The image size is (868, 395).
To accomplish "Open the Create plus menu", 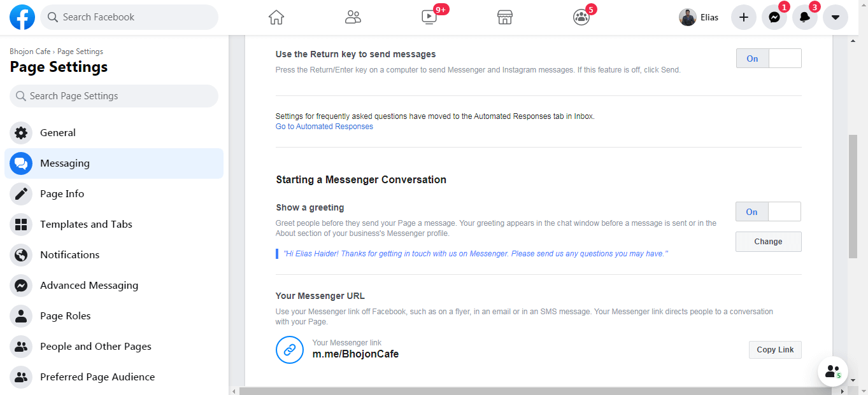I will (743, 17).
